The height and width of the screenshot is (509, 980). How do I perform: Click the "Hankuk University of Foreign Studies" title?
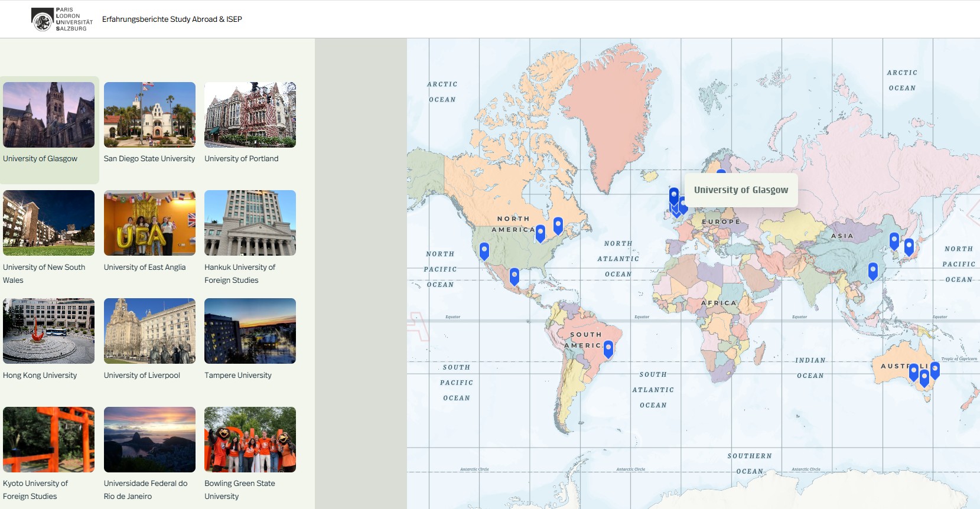pyautogui.click(x=240, y=274)
